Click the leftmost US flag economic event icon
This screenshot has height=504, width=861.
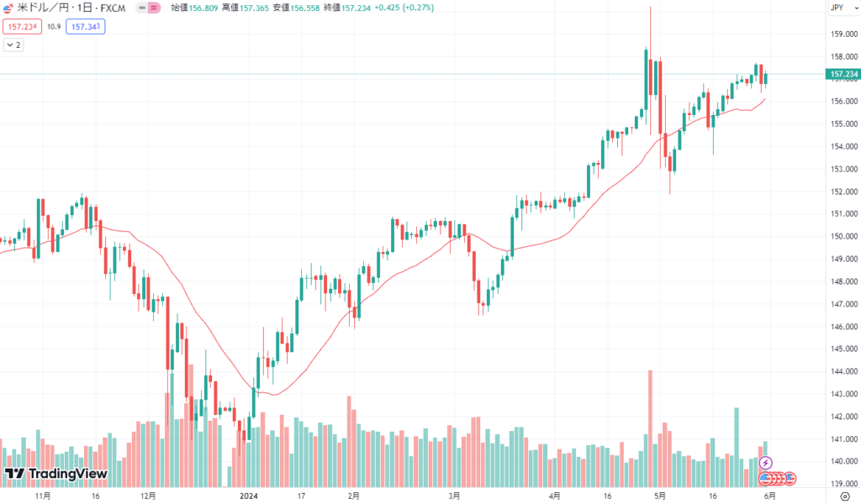click(766, 478)
